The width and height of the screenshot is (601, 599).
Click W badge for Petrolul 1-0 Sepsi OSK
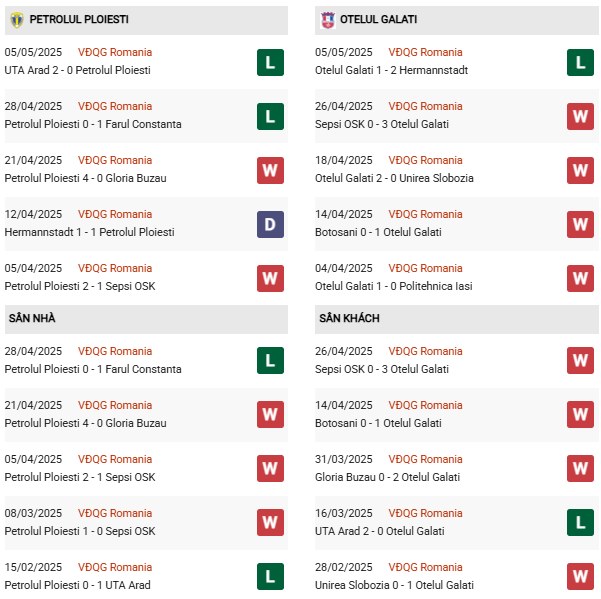(270, 522)
